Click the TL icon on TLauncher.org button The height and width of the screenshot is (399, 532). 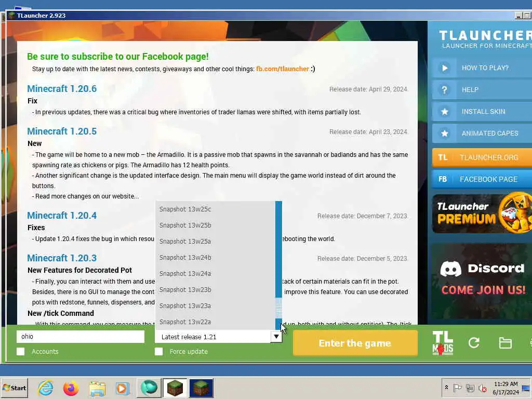(443, 157)
